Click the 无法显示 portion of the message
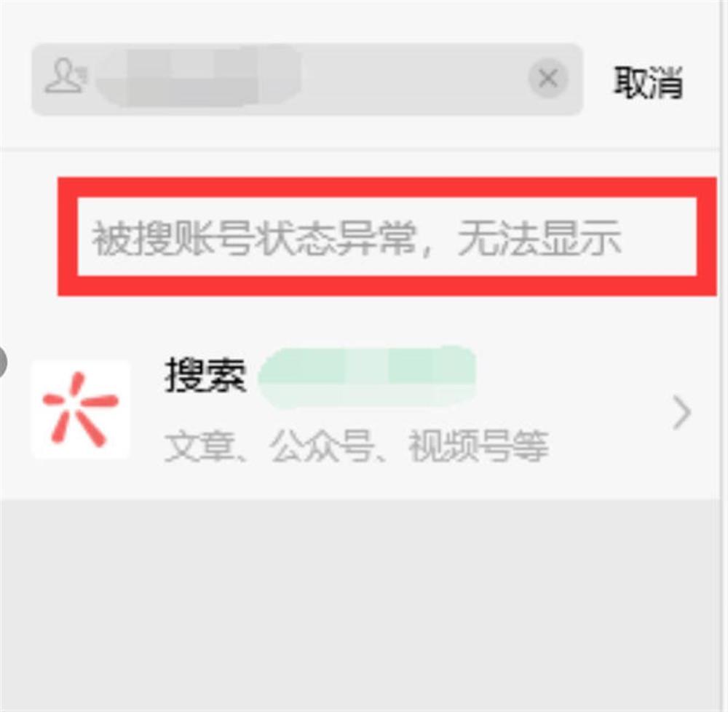The height and width of the screenshot is (712, 728). coord(539,237)
